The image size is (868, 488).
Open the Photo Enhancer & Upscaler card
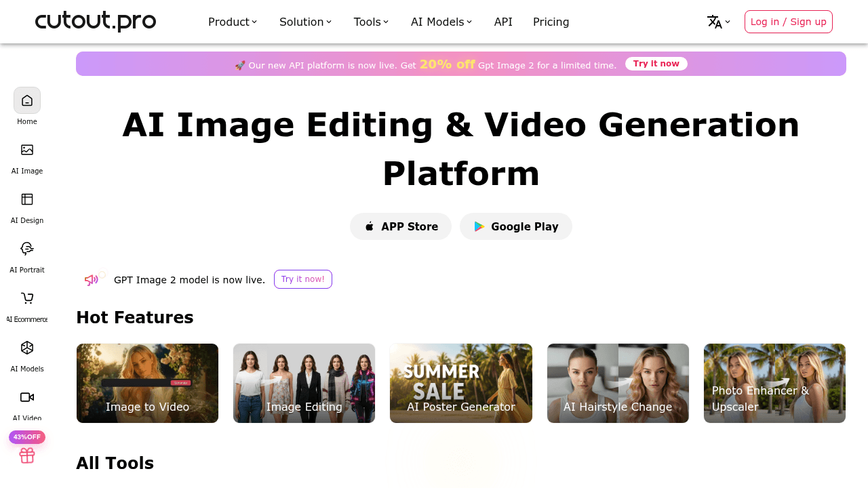[x=774, y=383]
